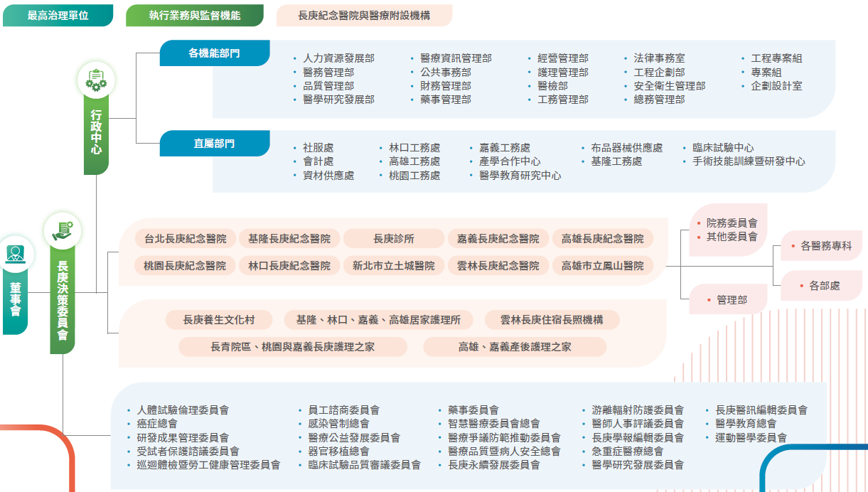868x492 pixels.
Task: Click 經營管理部 entry
Action: [x=563, y=58]
